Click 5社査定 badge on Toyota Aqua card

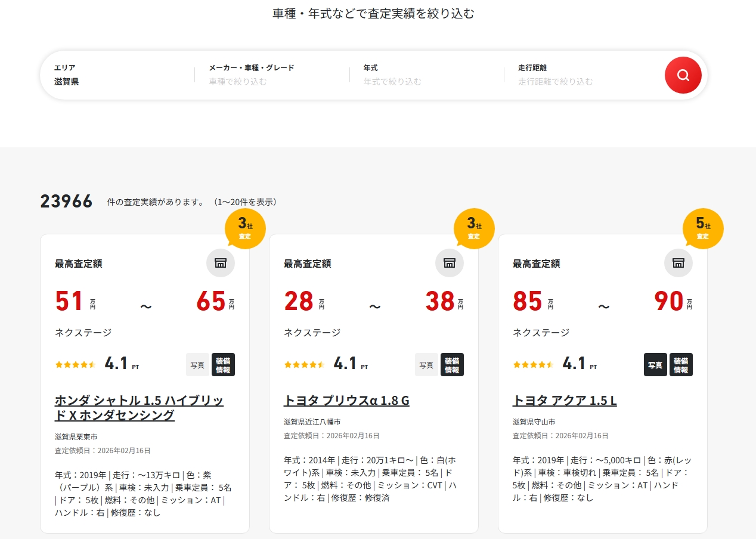coord(703,228)
